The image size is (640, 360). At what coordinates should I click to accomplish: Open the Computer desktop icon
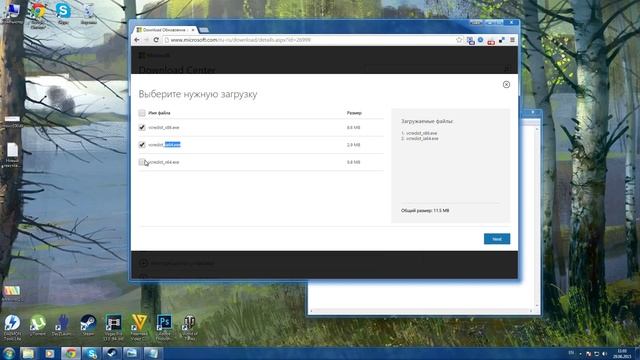pyautogui.click(x=12, y=13)
